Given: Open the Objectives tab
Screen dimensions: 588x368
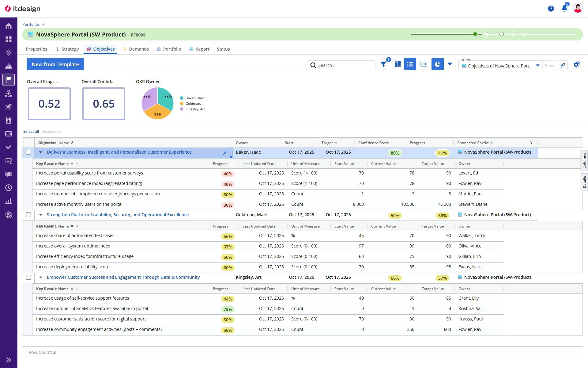Looking at the screenshot, I should [100, 49].
